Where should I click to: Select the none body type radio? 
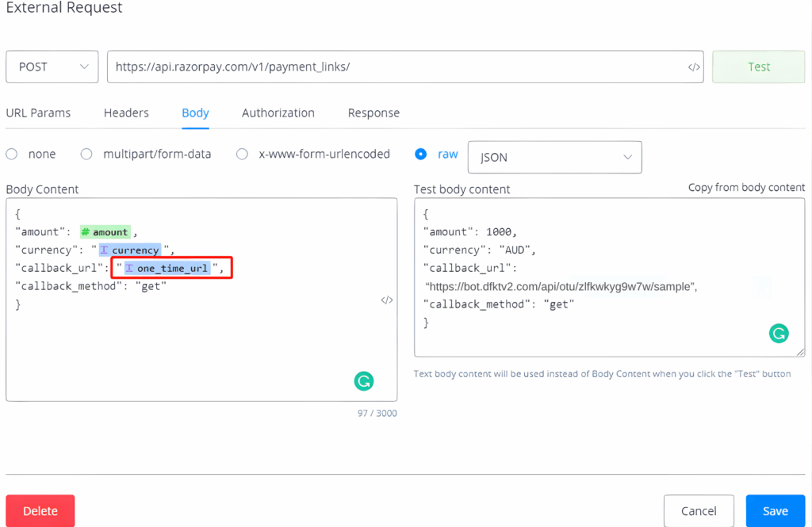(13, 155)
